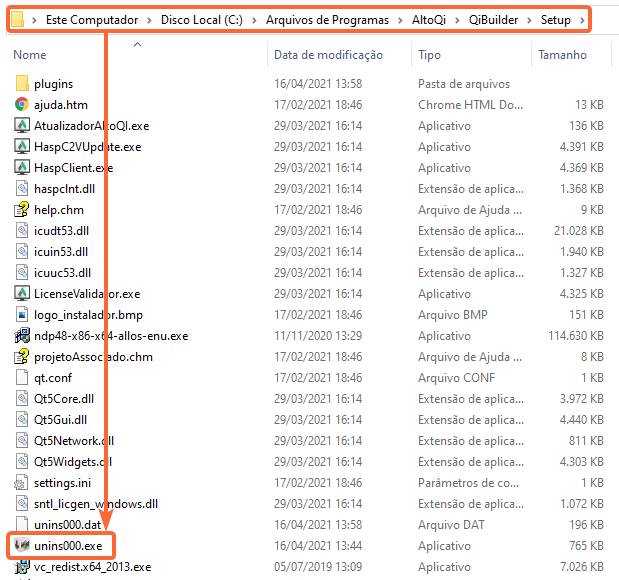Click the Chrome HTML Do... type text
The height and width of the screenshot is (580, 619).
click(x=471, y=105)
